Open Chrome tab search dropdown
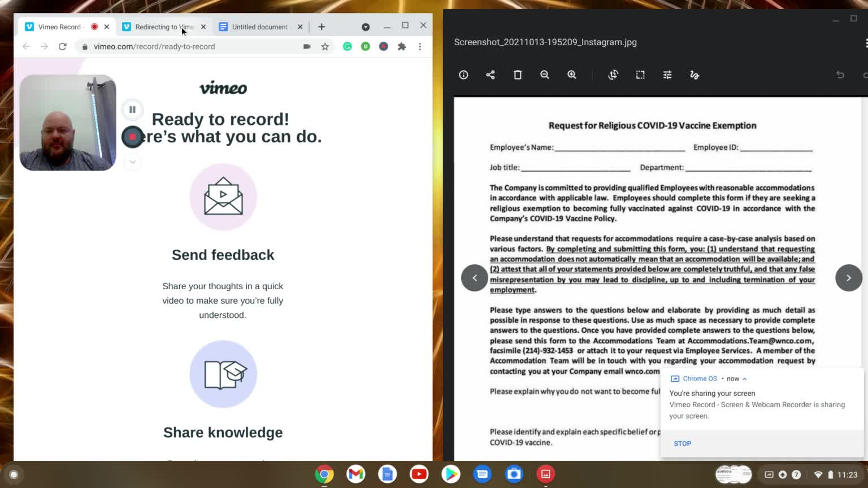The height and width of the screenshot is (488, 868). tap(366, 27)
